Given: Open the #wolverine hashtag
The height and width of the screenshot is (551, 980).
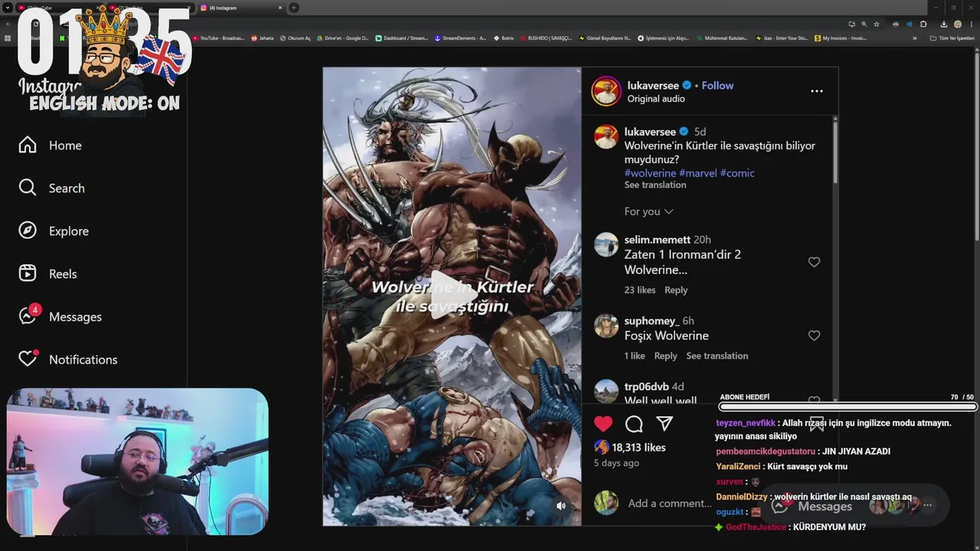Looking at the screenshot, I should (650, 173).
